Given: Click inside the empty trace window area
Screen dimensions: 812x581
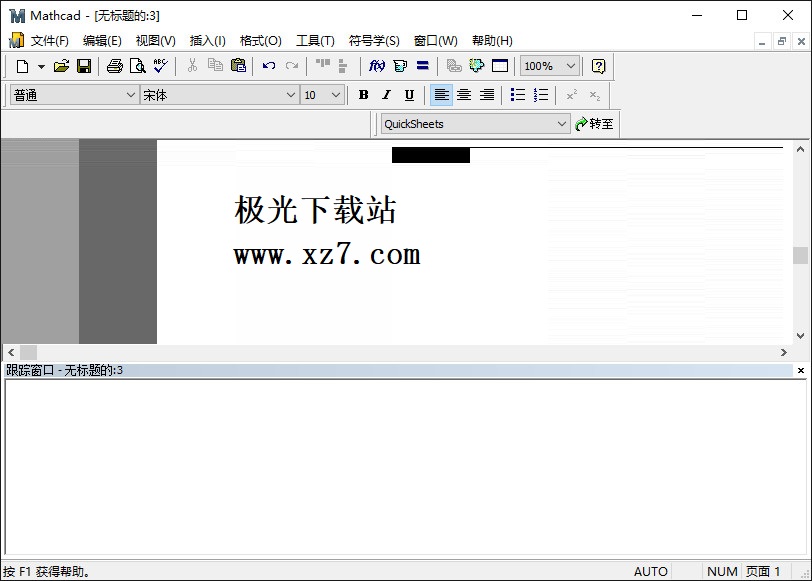Looking at the screenshot, I should point(405,468).
